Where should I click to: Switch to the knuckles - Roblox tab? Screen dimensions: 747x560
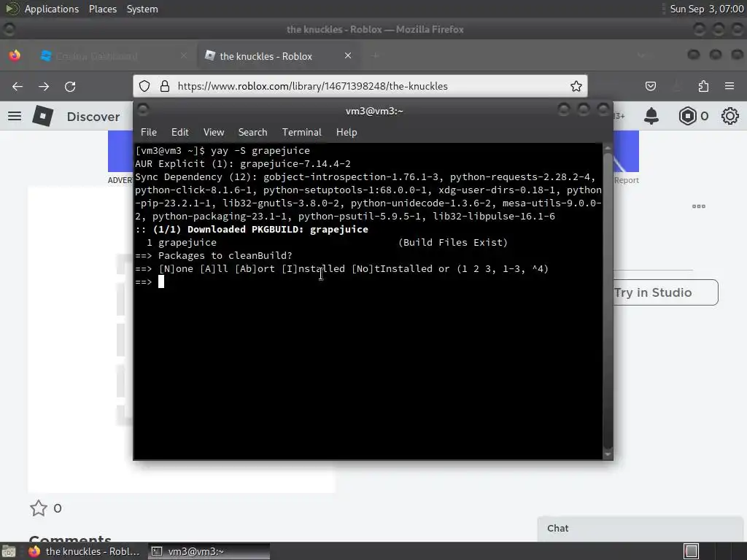click(x=279, y=55)
